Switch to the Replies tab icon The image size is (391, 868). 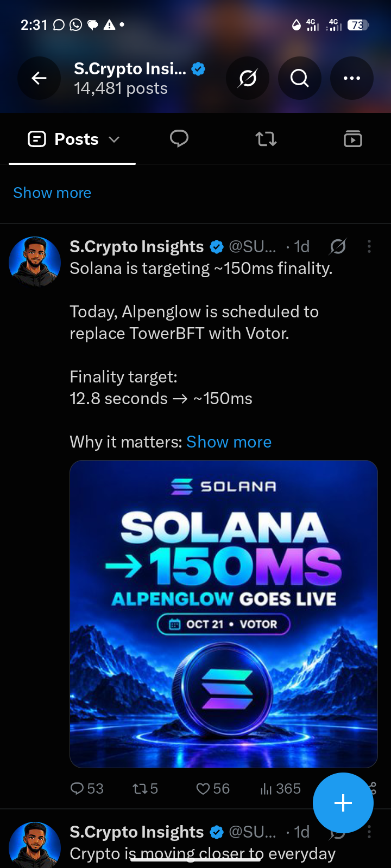pos(179,139)
